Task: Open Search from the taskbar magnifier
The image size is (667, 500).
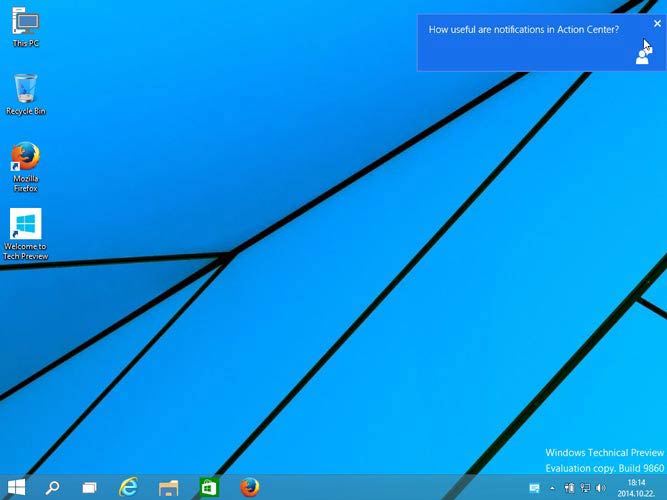Action: pos(52,487)
